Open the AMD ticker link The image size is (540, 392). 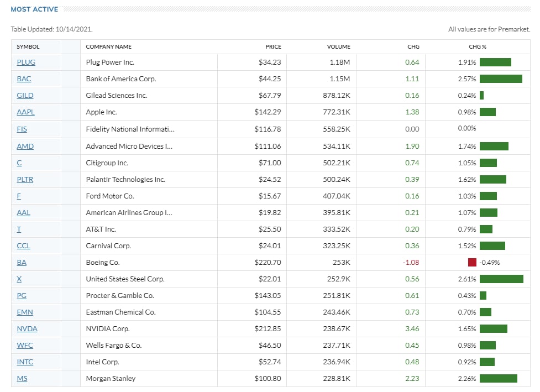point(25,147)
